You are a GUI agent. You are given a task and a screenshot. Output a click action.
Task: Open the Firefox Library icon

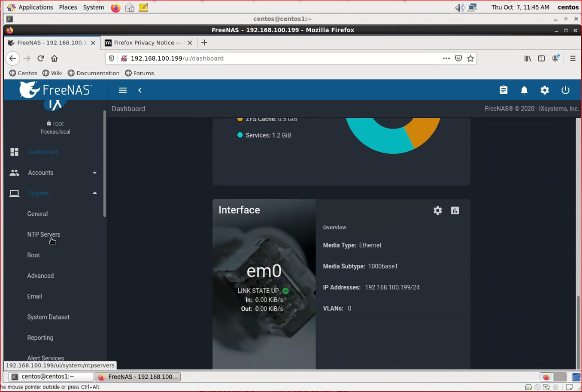pyautogui.click(x=528, y=58)
